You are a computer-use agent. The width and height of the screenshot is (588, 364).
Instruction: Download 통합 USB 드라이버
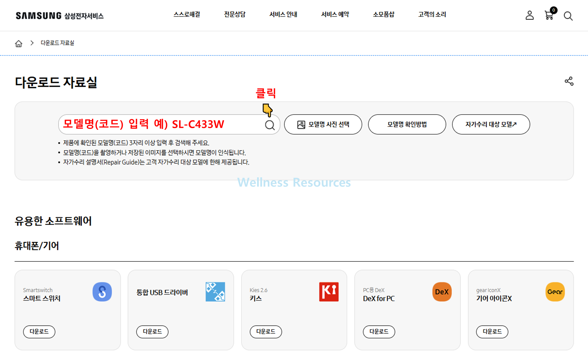coord(153,332)
